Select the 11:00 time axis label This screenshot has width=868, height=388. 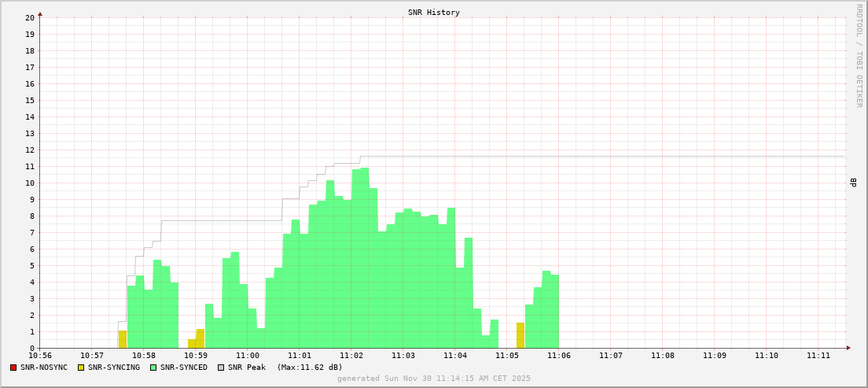[247, 356]
